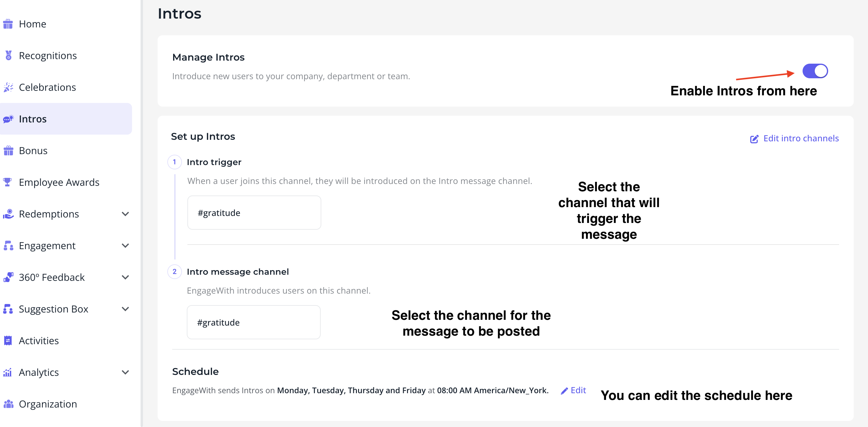The image size is (868, 427).
Task: Expand the Analytics submenu chevron
Action: 125,373
